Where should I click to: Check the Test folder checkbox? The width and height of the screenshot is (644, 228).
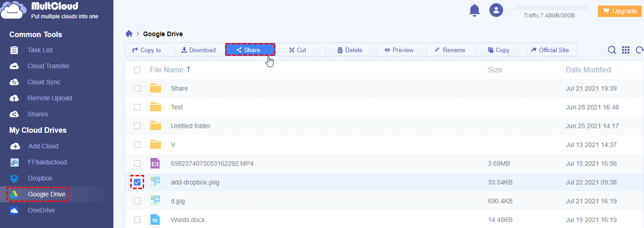pyautogui.click(x=137, y=107)
